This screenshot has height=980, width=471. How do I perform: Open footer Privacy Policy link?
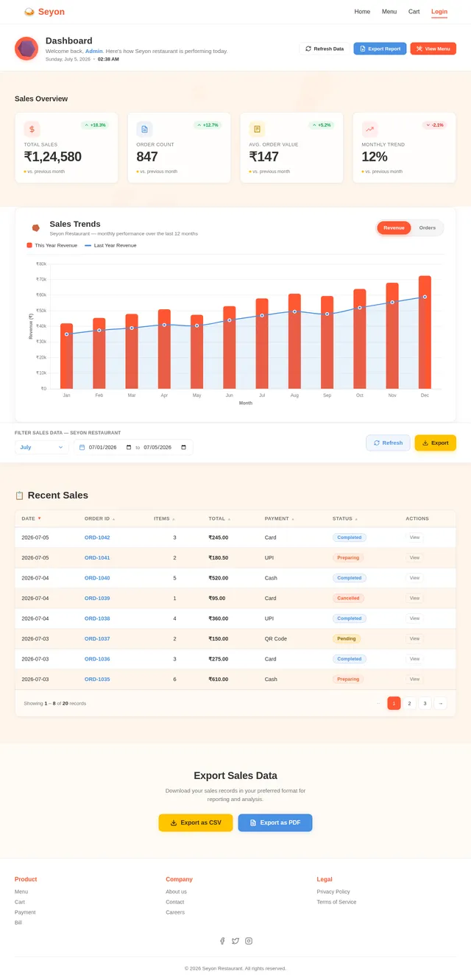coord(333,892)
